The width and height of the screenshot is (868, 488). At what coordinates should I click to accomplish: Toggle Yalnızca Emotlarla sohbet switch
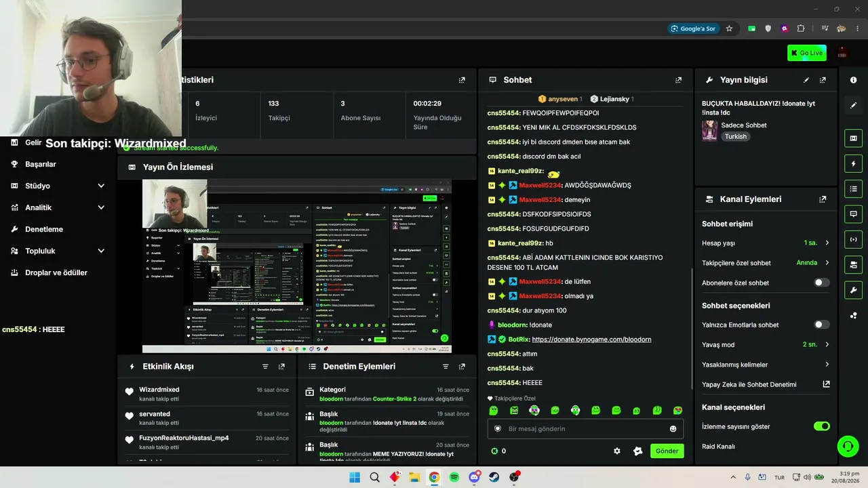[x=821, y=325]
